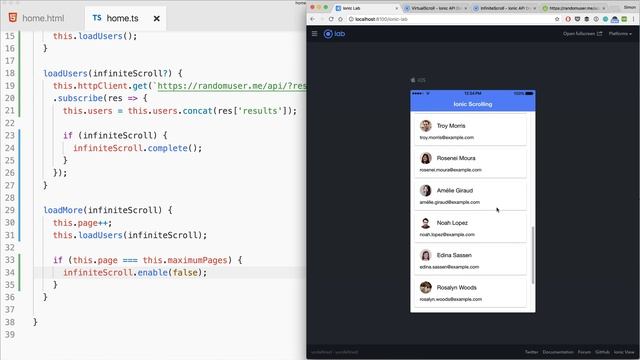640x360 pixels.
Task: Click Rosenei Moura's avatar
Action: coord(426,158)
